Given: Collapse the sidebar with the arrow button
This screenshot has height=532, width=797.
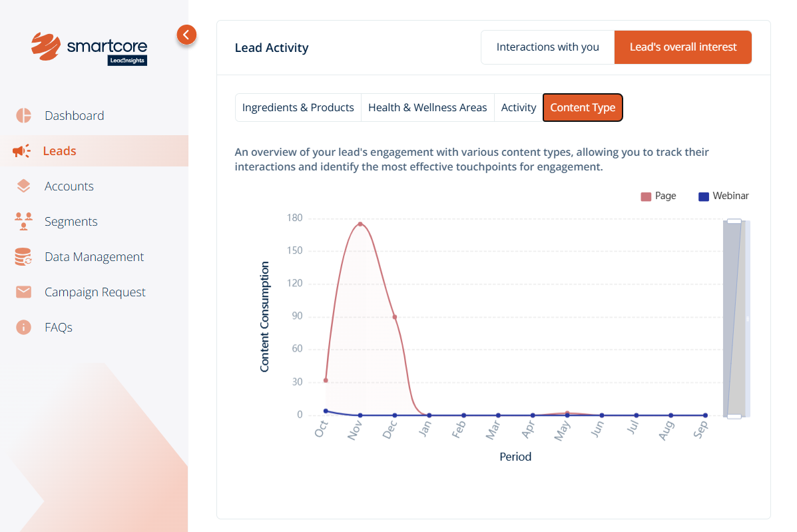Looking at the screenshot, I should point(186,35).
